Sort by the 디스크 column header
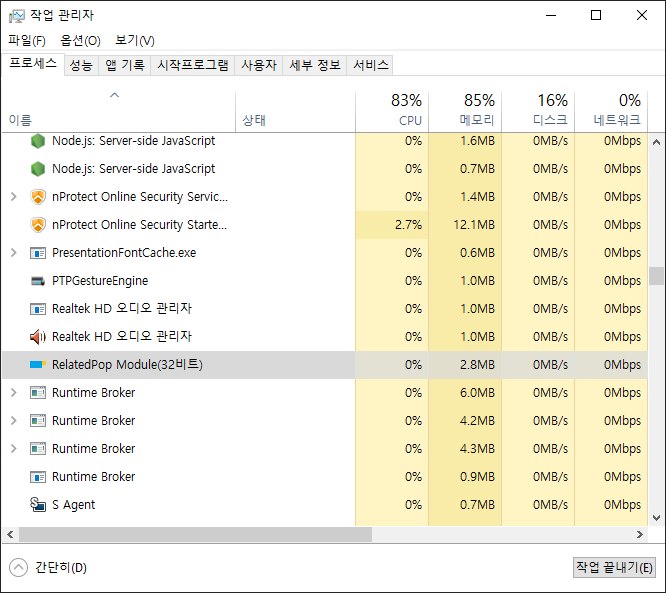 [x=538, y=111]
